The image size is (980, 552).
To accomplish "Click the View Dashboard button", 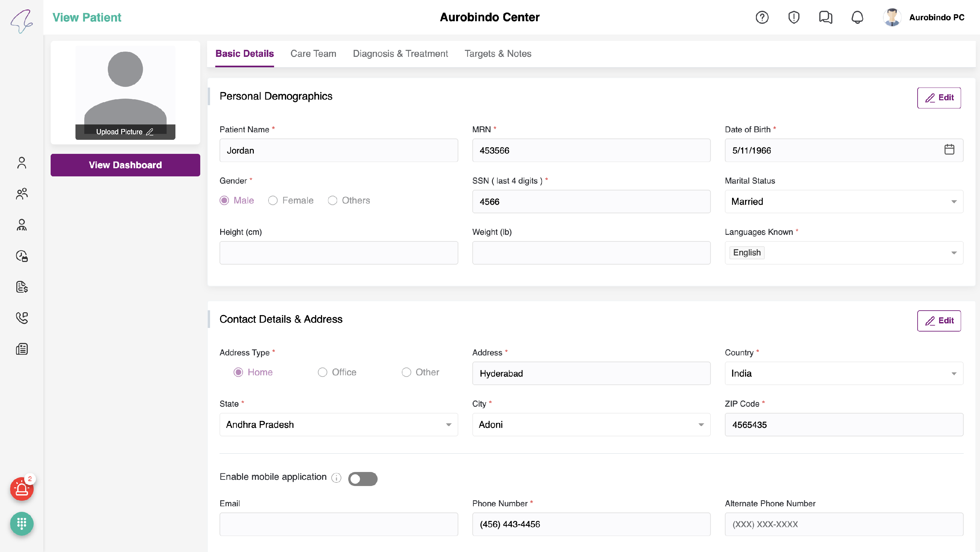I will point(125,165).
